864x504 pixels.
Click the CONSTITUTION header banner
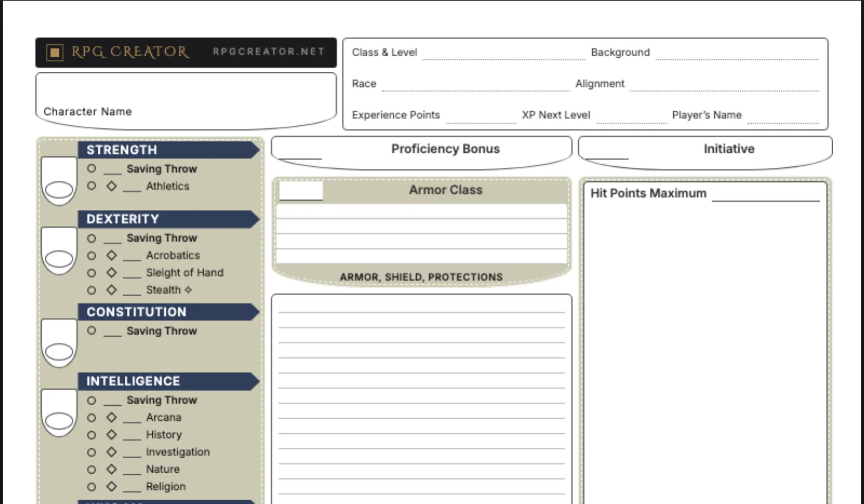(169, 312)
